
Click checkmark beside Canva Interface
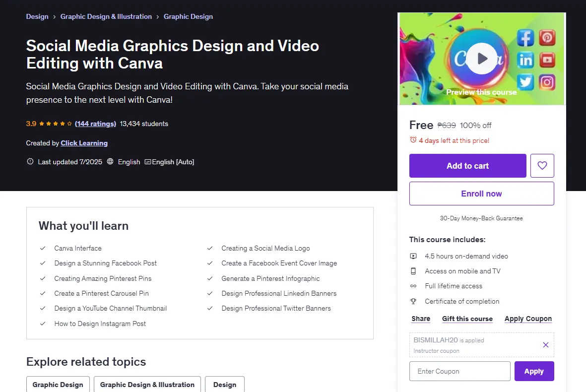pos(43,248)
